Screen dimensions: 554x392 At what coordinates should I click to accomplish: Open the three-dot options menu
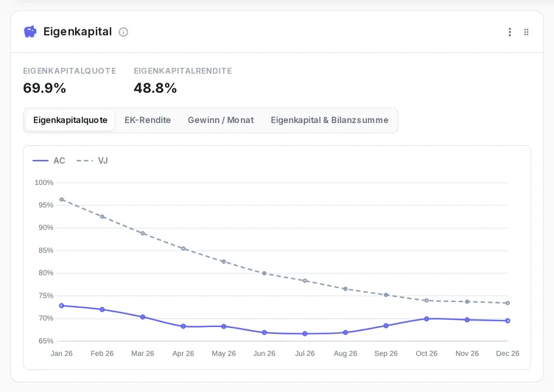coord(510,32)
